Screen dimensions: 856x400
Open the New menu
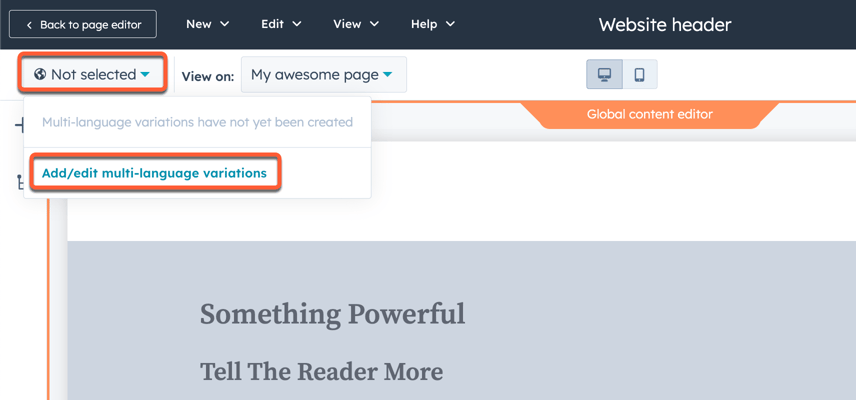(x=207, y=25)
